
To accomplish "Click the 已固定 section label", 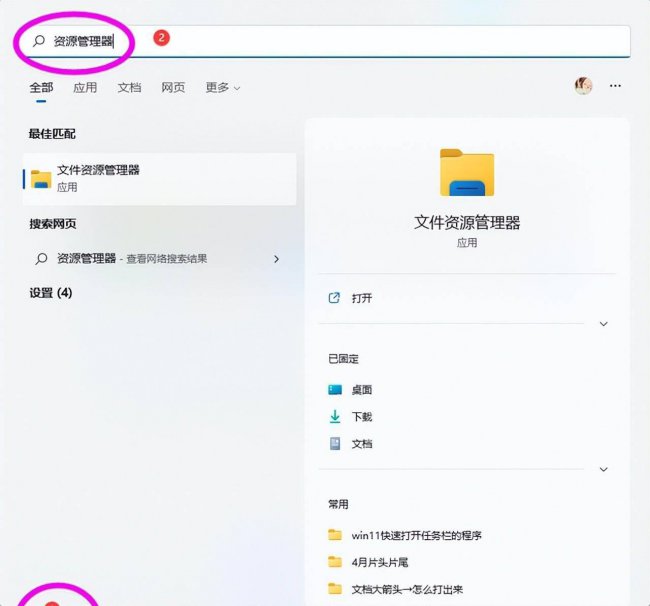I will pyautogui.click(x=343, y=359).
